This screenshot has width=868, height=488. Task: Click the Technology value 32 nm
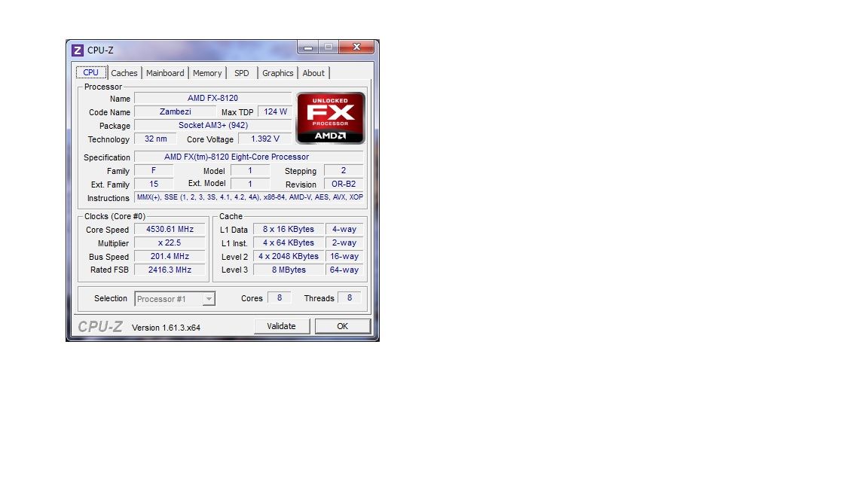tap(155, 139)
